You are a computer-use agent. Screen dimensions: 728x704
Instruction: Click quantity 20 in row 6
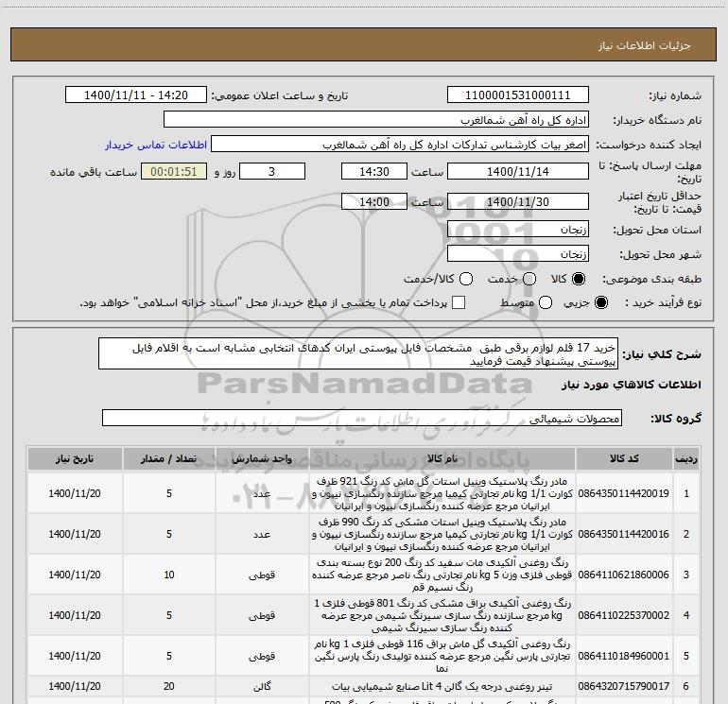pyautogui.click(x=169, y=686)
